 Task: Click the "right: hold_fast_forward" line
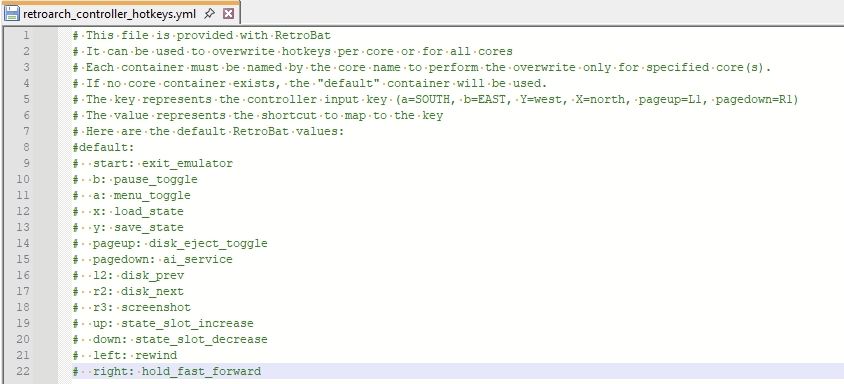(167, 371)
